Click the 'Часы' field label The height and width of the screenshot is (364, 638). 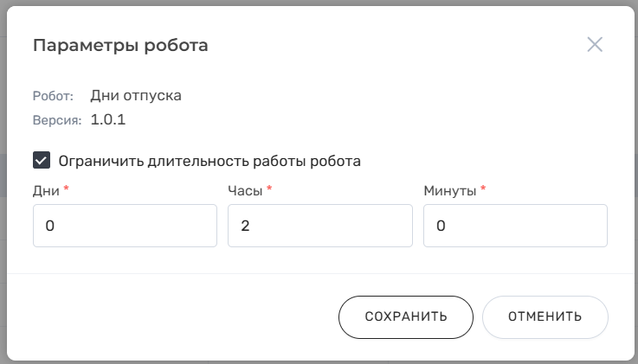246,190
